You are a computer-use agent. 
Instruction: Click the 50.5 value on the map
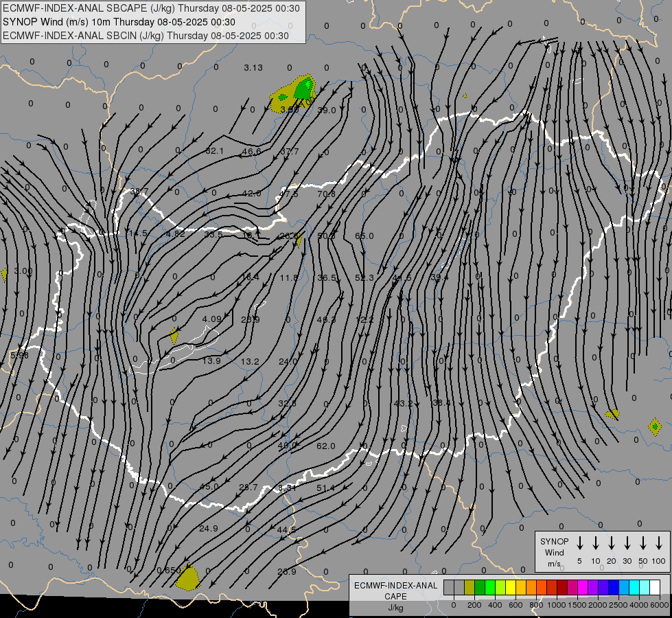pos(327,236)
